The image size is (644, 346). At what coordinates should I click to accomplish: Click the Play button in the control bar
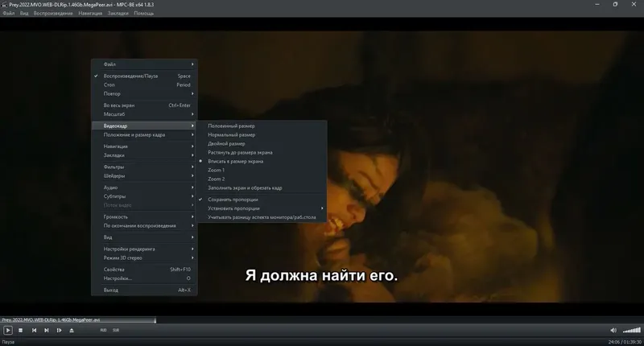(8, 330)
